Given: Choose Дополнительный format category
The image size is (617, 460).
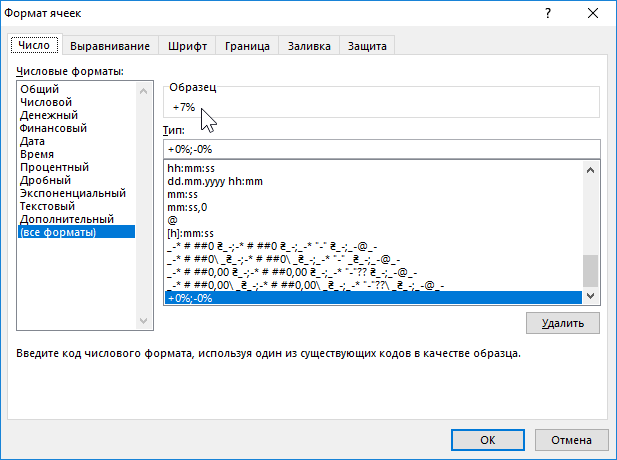Looking at the screenshot, I should coord(77,219).
